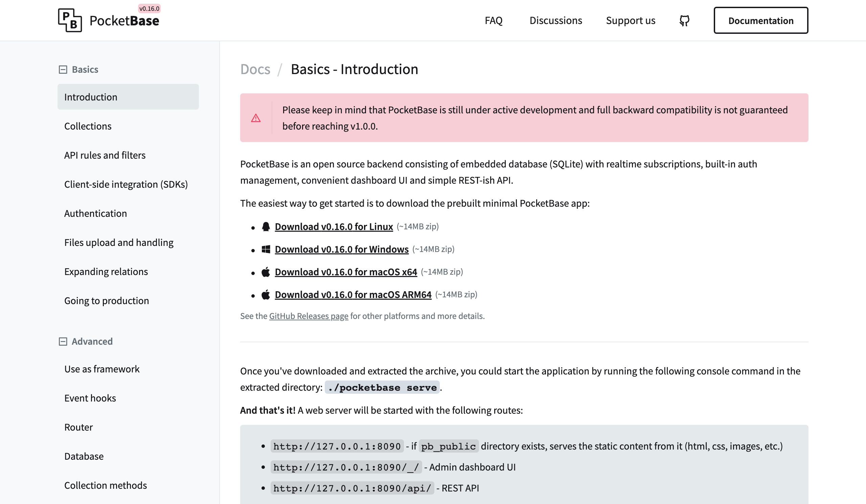
Task: Click the http://127.0.0.1:8090/api/ route
Action: (x=352, y=488)
